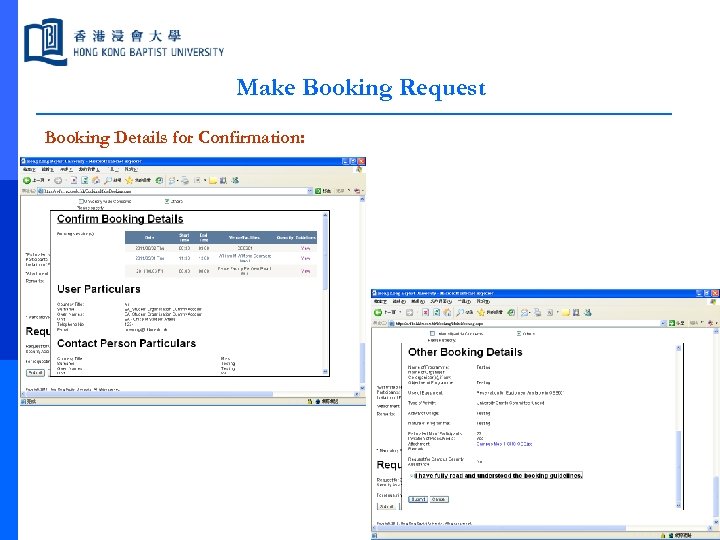Open Help menu in Other Booking Details browser

coord(483,302)
